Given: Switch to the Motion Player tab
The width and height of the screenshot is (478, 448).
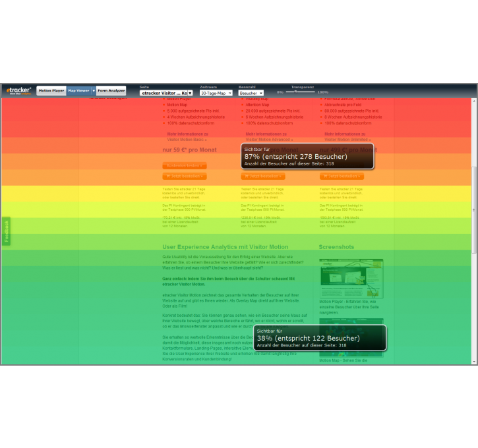Looking at the screenshot, I should click(x=51, y=91).
